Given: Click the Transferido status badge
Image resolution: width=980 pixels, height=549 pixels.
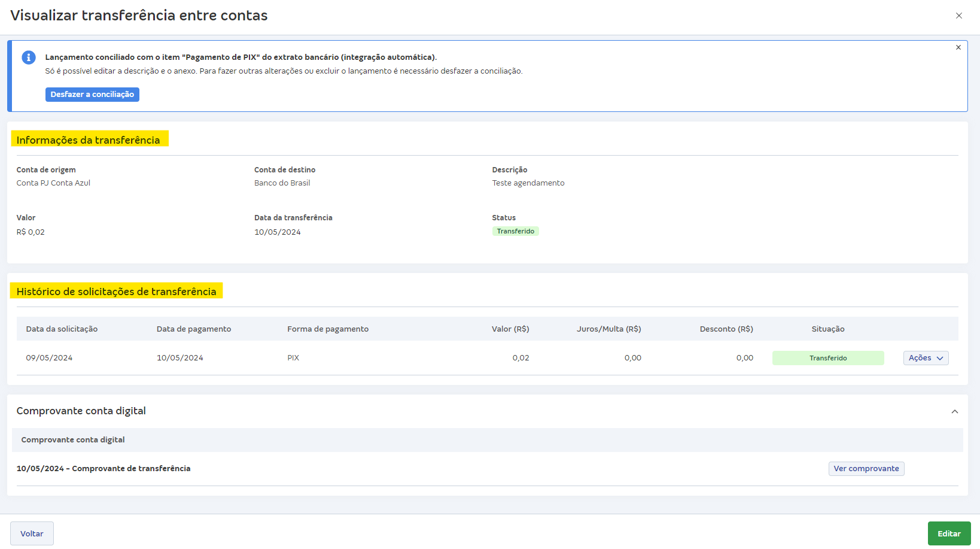Looking at the screenshot, I should (515, 231).
